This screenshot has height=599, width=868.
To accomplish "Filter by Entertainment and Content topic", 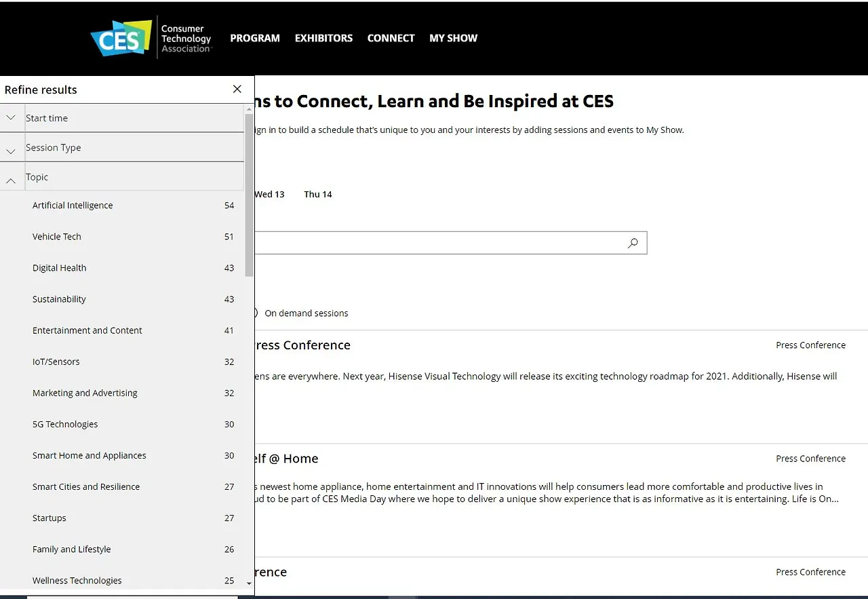I will (122, 330).
